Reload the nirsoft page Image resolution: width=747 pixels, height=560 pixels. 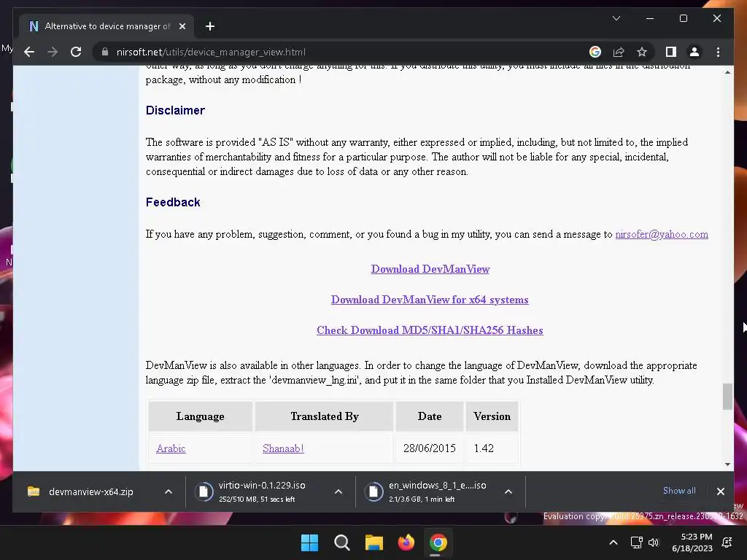point(76,52)
